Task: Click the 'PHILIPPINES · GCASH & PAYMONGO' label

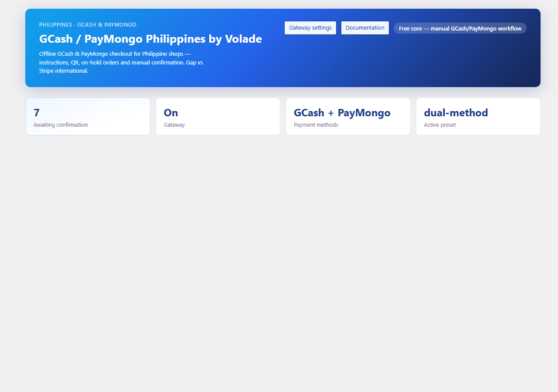Action: [88, 25]
